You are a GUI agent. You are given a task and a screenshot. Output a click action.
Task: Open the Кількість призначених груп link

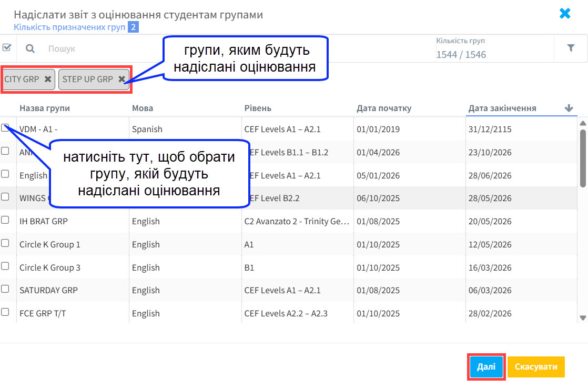point(70,27)
